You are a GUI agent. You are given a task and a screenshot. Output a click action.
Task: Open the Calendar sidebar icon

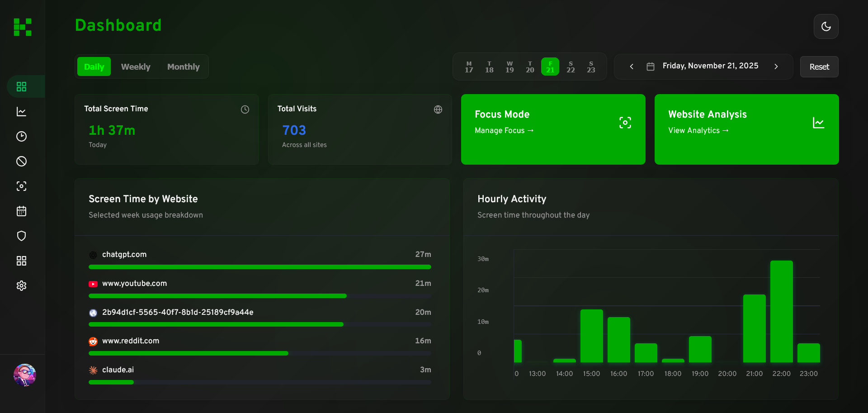pos(21,211)
